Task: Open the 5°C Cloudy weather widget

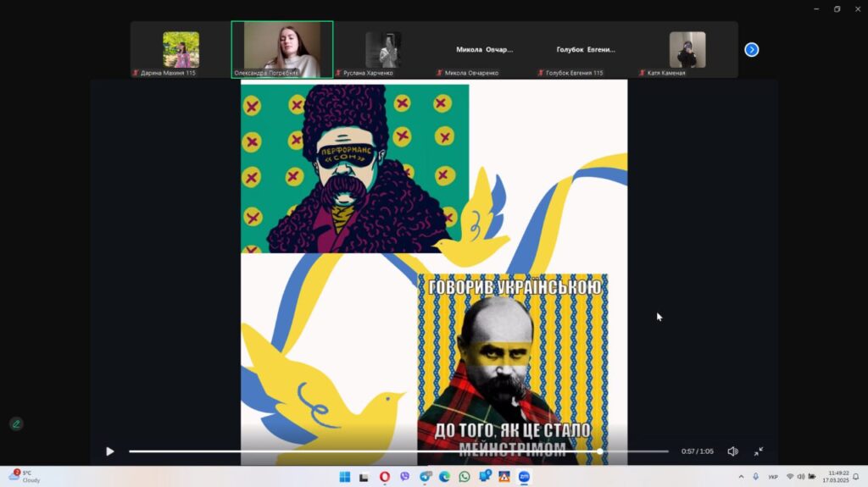Action: 25,477
